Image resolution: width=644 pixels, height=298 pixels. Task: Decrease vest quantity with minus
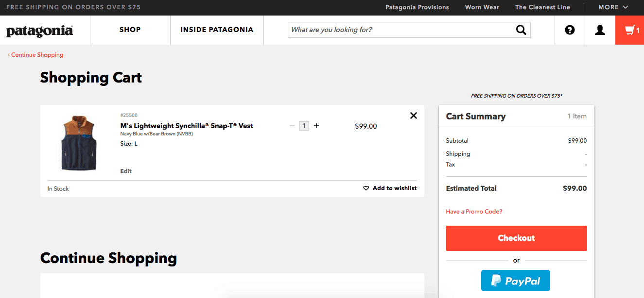point(292,126)
